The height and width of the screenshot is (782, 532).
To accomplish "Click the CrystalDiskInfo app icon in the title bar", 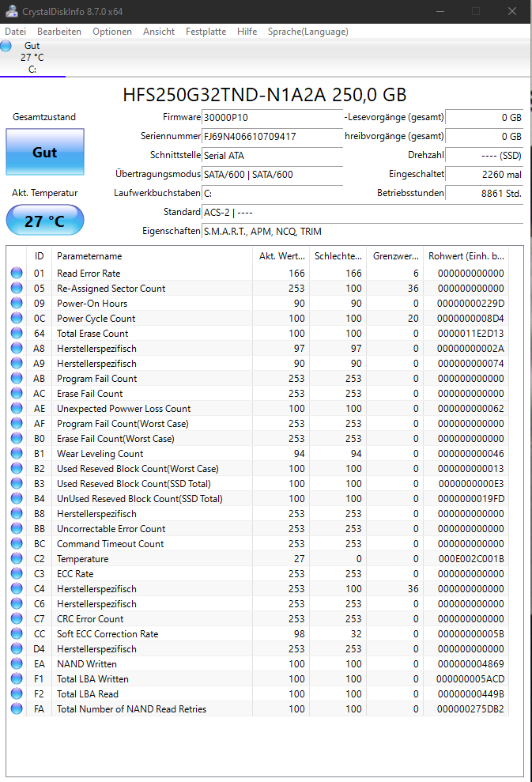I will (x=12, y=11).
